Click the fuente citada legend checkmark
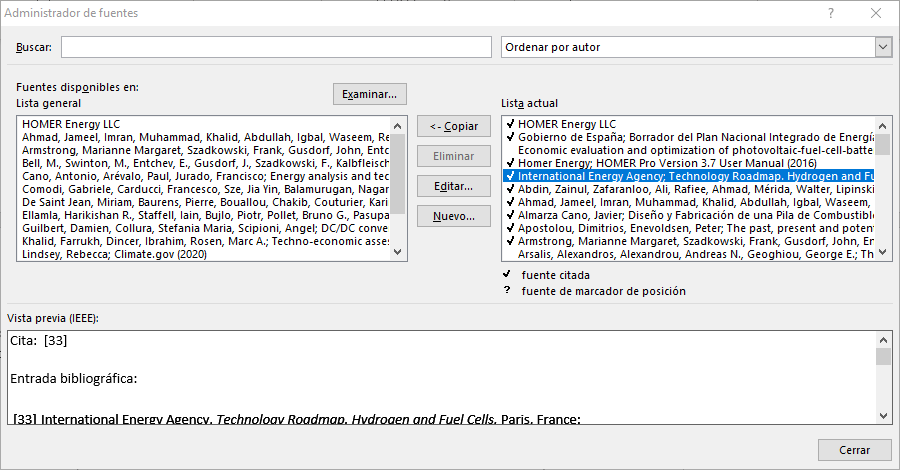900x470 pixels. (x=507, y=274)
